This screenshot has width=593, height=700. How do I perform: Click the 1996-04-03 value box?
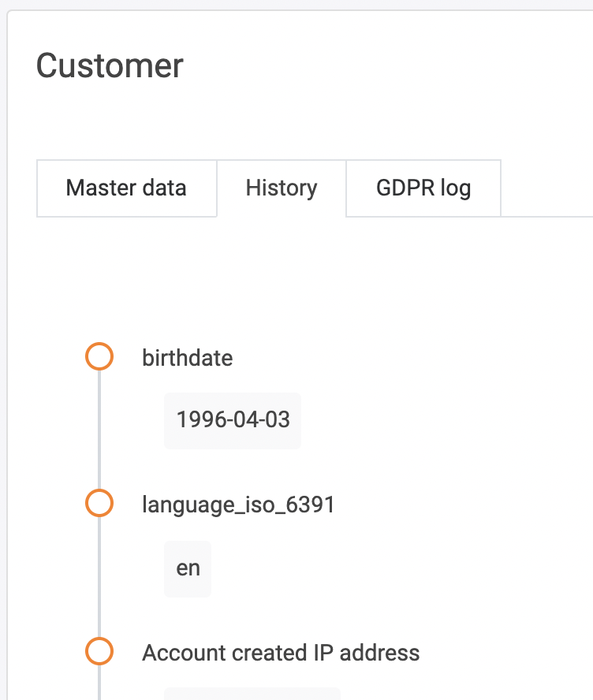(233, 420)
